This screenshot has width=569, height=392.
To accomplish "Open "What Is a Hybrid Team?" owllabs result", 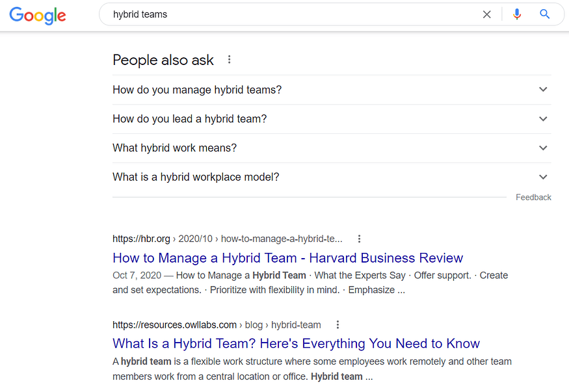I will pos(296,343).
